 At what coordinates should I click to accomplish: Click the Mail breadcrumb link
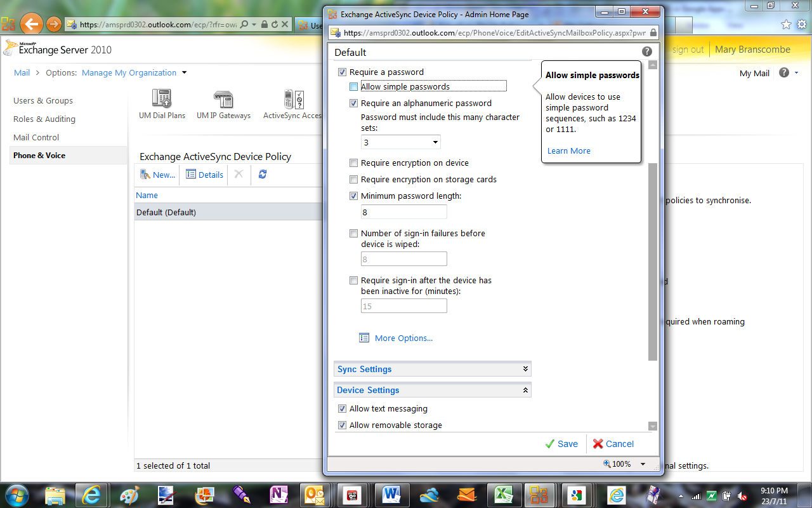pyautogui.click(x=22, y=72)
